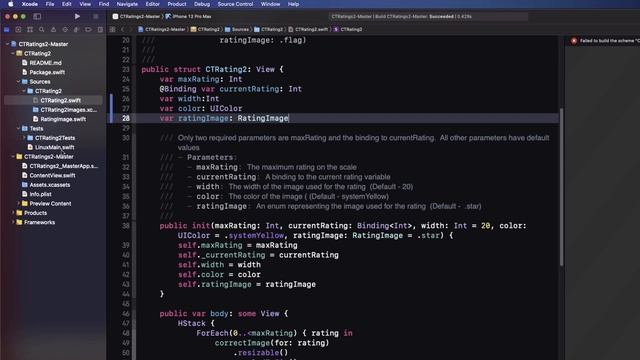Open the Report navigator icon
The image size is (640, 360).
click(x=100, y=29)
